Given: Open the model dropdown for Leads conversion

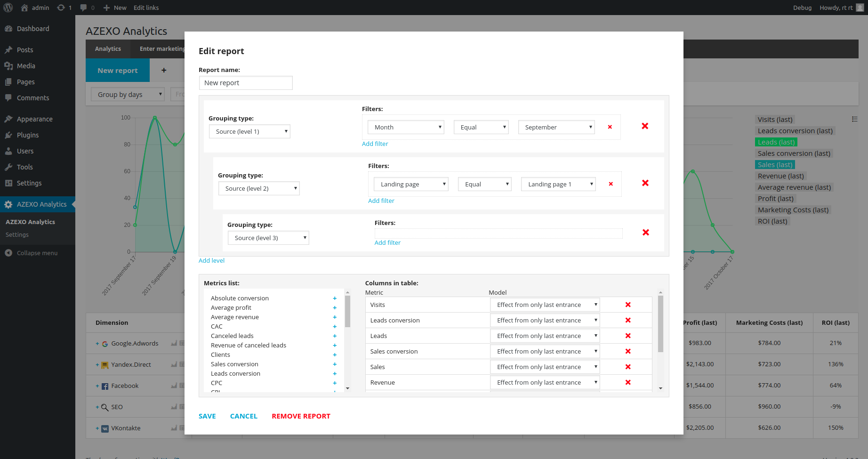Looking at the screenshot, I should point(545,321).
